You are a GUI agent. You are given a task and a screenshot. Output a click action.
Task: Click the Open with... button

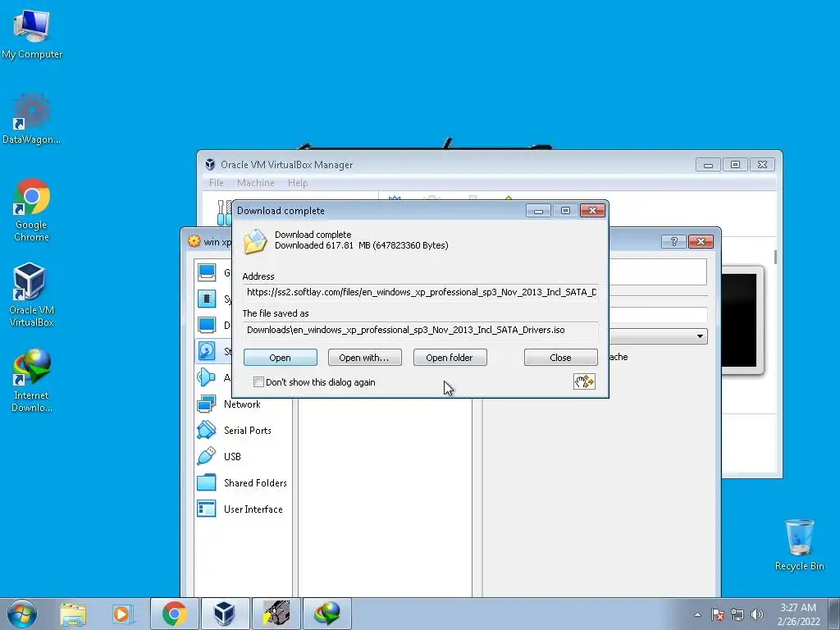pyautogui.click(x=364, y=358)
